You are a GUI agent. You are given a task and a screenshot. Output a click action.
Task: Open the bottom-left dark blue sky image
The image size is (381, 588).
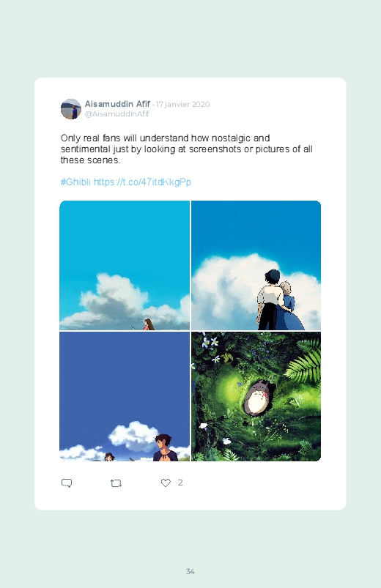[125, 396]
